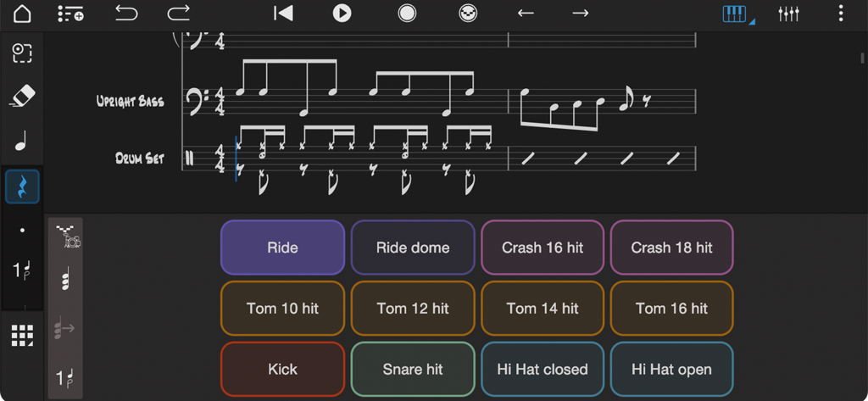The image size is (868, 401).
Task: Tap the Tom 12 hit pad
Action: tap(413, 308)
